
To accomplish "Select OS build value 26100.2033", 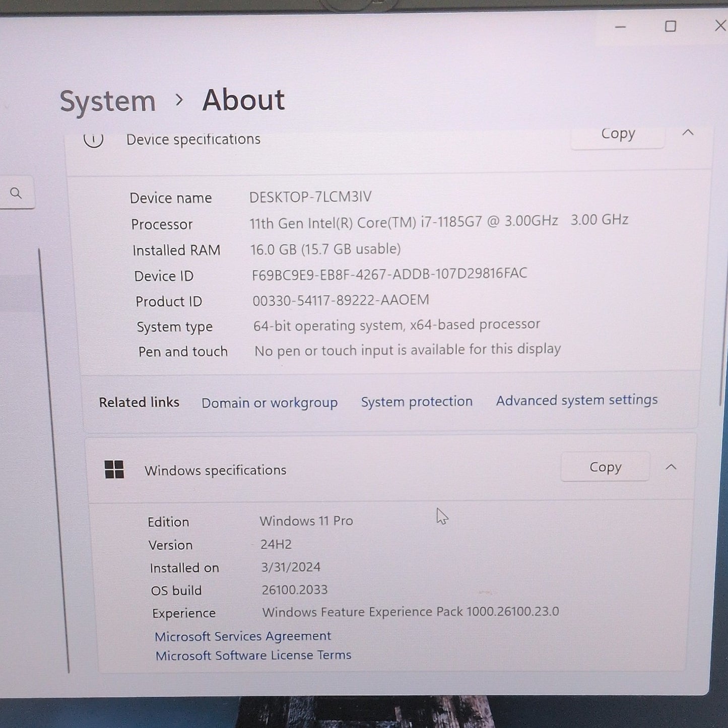I will 295,590.
